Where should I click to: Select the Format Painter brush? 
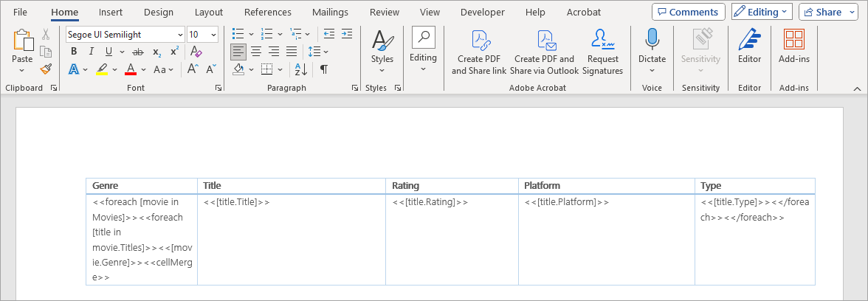[46, 69]
